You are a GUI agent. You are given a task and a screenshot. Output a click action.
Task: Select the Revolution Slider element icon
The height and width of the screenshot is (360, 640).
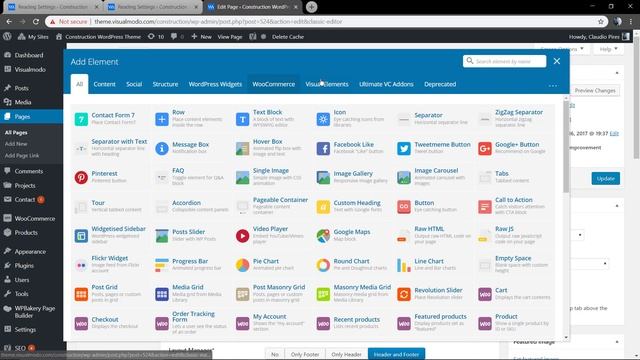point(404,294)
